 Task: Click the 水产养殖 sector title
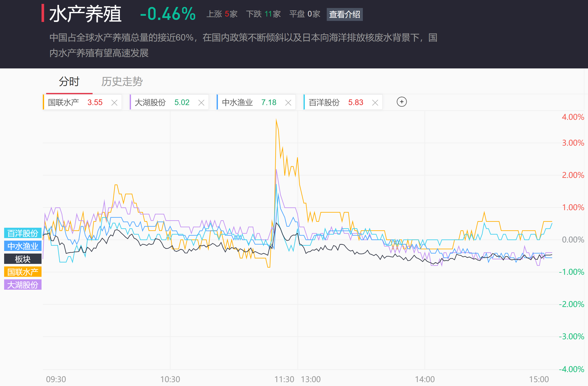[x=85, y=14]
